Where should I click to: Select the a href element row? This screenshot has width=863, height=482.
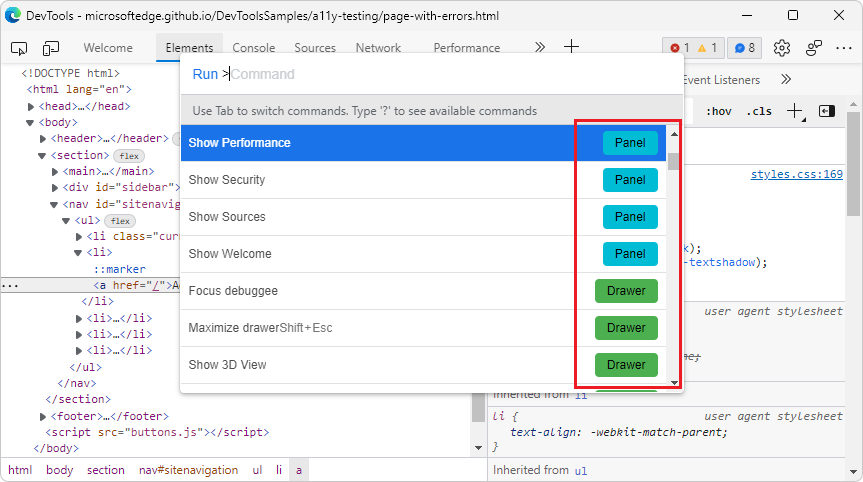click(x=91, y=286)
